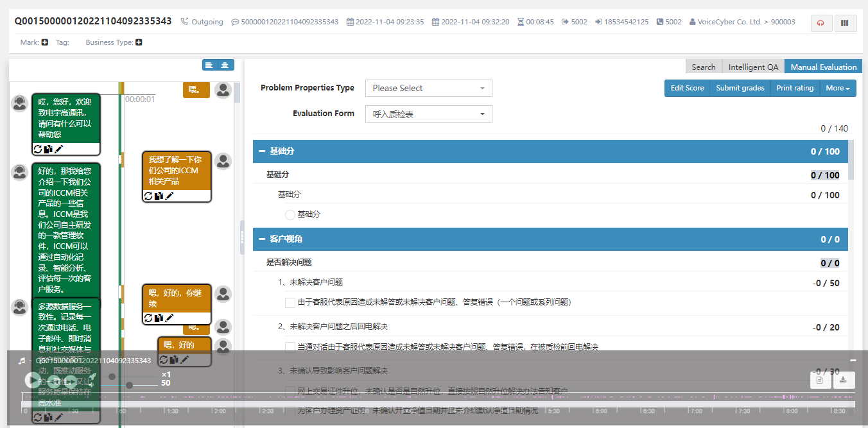868x428 pixels.
Task: Click the '2、未解决客户问题之后回电解决' criterion text
Action: (x=333, y=327)
